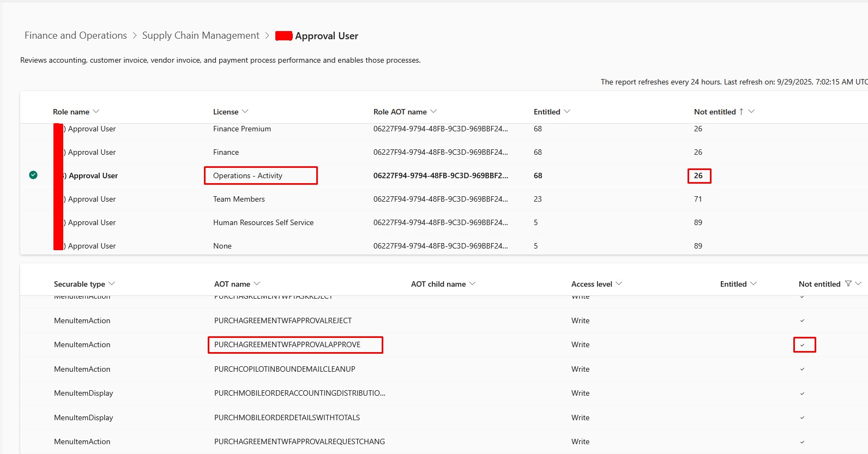This screenshot has width=868, height=454.
Task: Go to Finance and Operations breadcrumb
Action: click(x=75, y=35)
